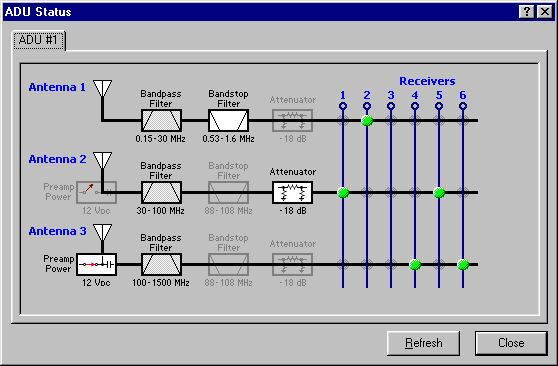Click Antenna 1 bandpass filter 0.15-30 MHz icon

[161, 121]
